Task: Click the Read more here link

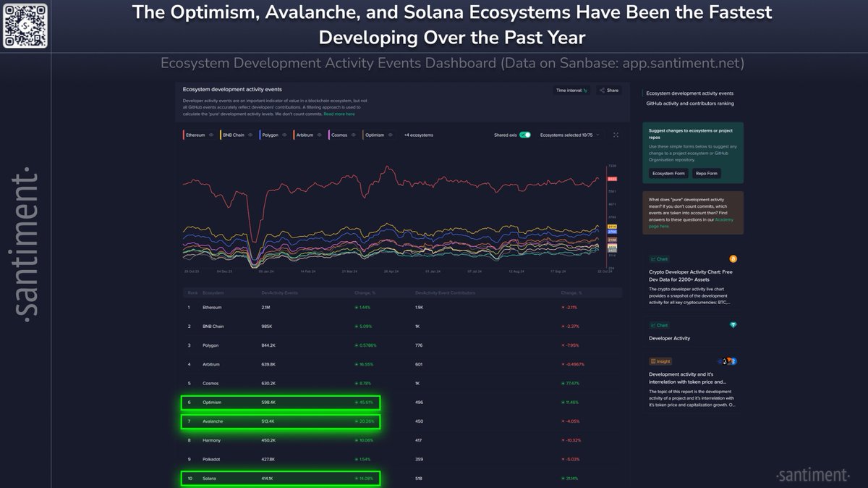Action: [339, 114]
